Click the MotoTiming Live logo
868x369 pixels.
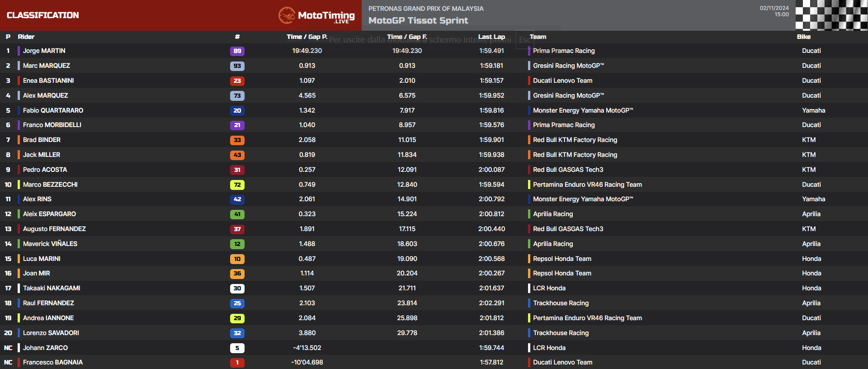click(316, 15)
